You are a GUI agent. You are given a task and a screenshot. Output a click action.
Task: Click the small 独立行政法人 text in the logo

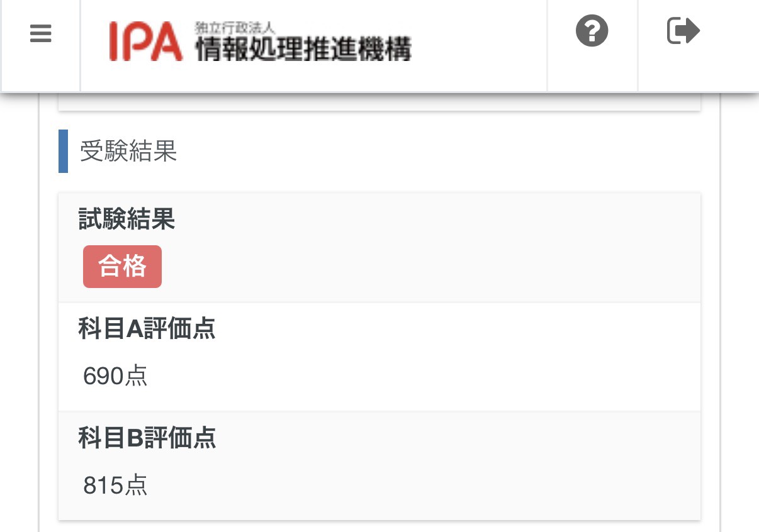[x=235, y=29]
